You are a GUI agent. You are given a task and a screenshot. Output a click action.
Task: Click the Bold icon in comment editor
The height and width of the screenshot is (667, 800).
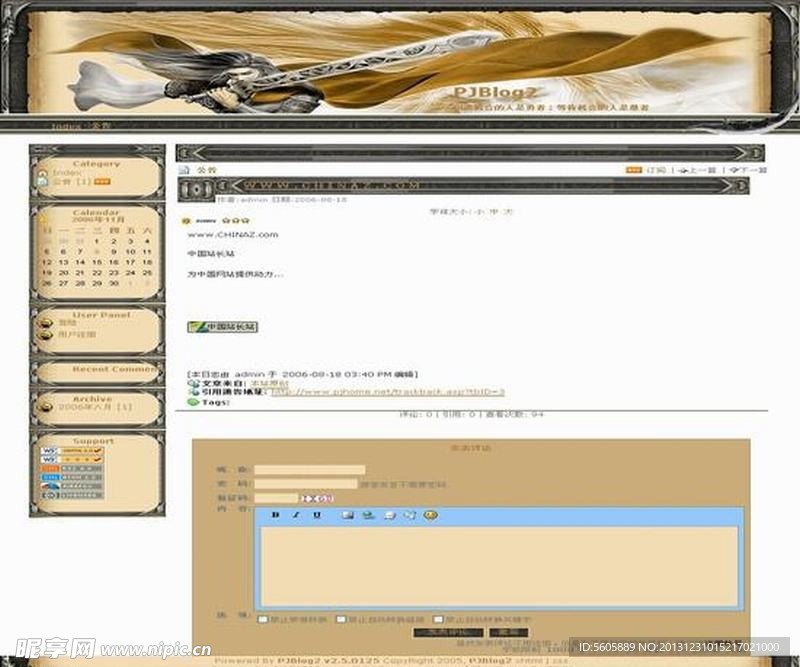tap(275, 515)
